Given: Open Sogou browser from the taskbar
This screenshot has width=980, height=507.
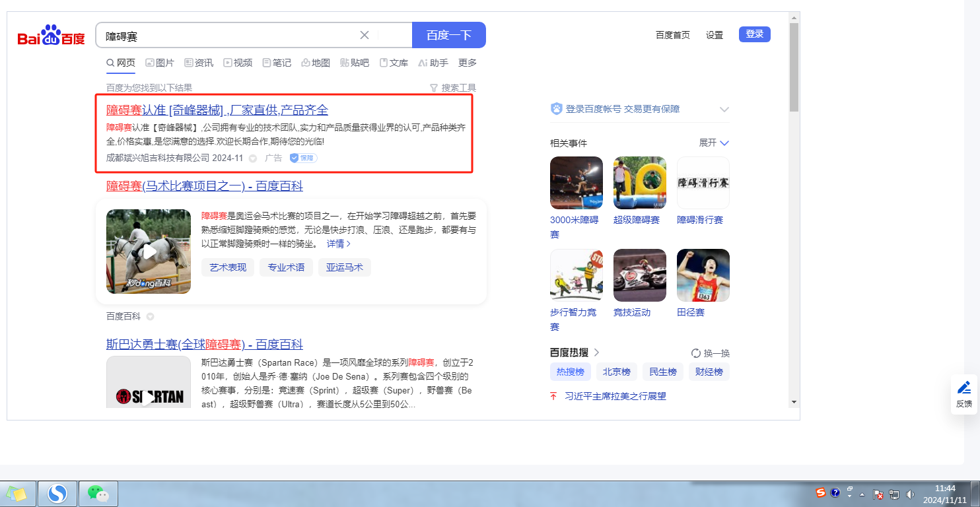Looking at the screenshot, I should tap(57, 493).
